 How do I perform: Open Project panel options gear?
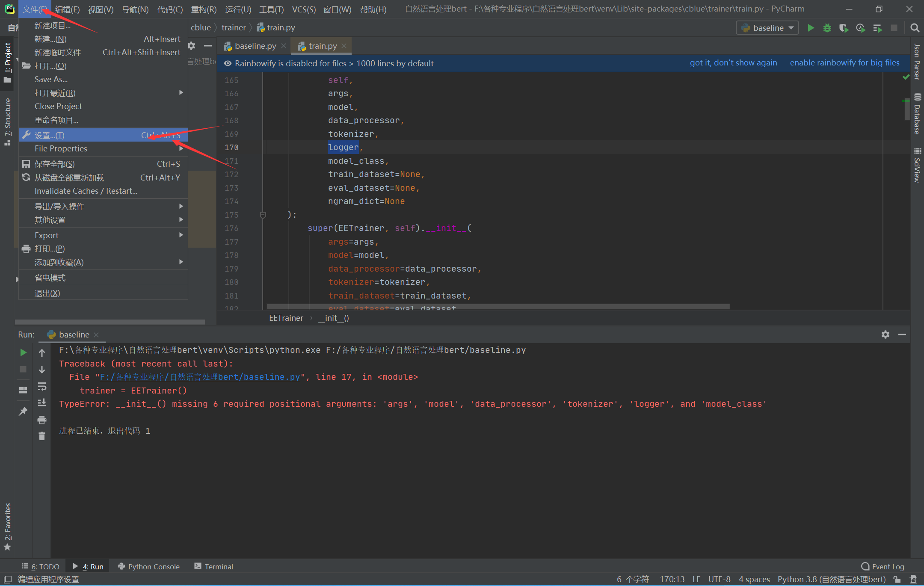pyautogui.click(x=192, y=46)
